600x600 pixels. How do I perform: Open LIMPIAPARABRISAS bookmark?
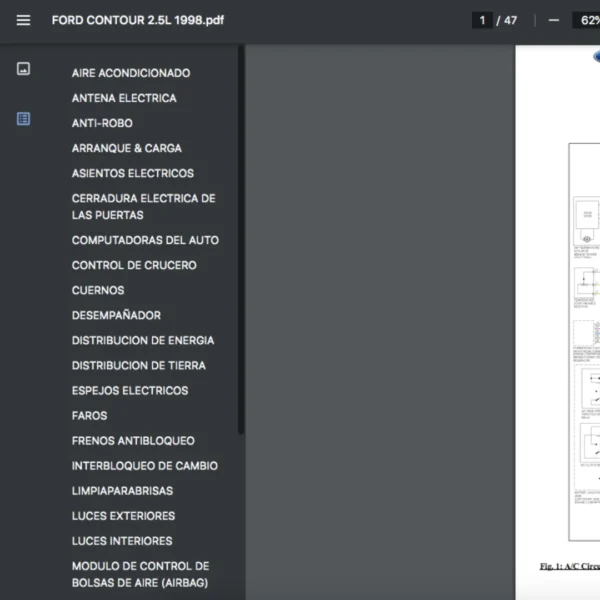tap(122, 491)
